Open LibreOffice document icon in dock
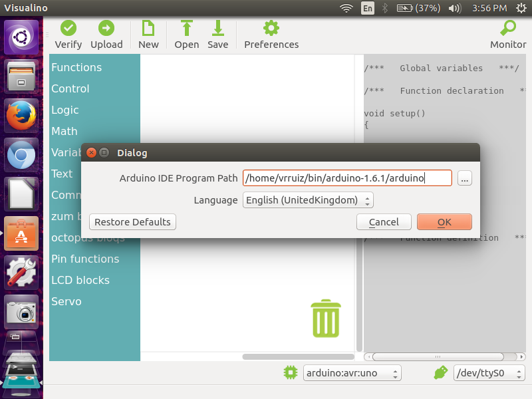The image size is (532, 399). click(x=21, y=194)
